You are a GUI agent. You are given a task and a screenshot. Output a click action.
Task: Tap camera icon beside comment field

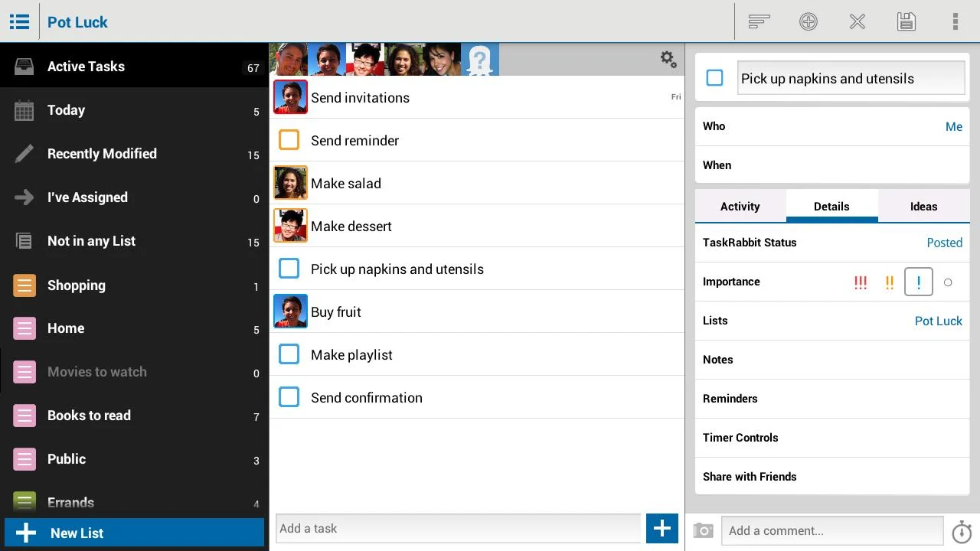pos(703,530)
